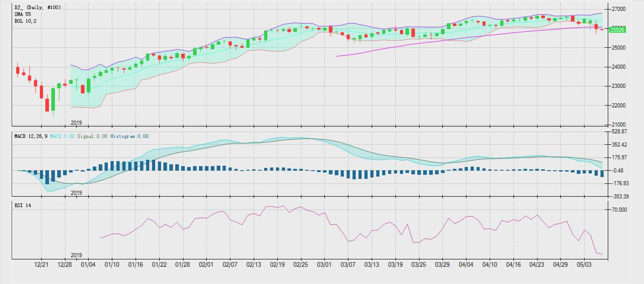The height and width of the screenshot is (284, 644).
Task: Click the 04/23 date axis label
Action: coord(537,265)
